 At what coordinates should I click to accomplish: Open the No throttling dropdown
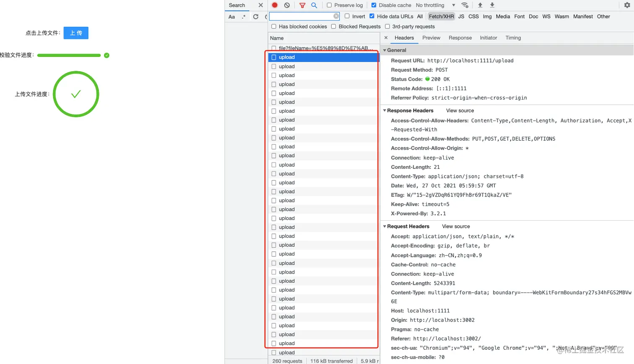(436, 5)
